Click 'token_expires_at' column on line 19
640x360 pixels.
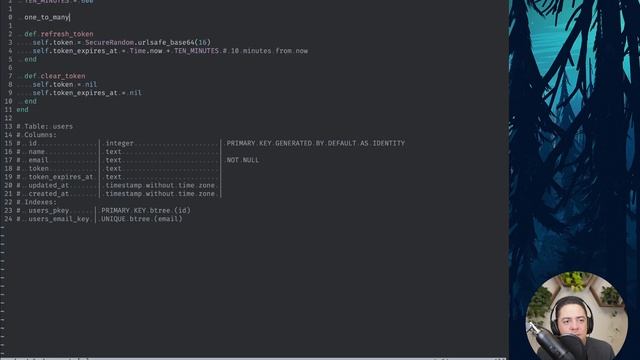pos(61,177)
